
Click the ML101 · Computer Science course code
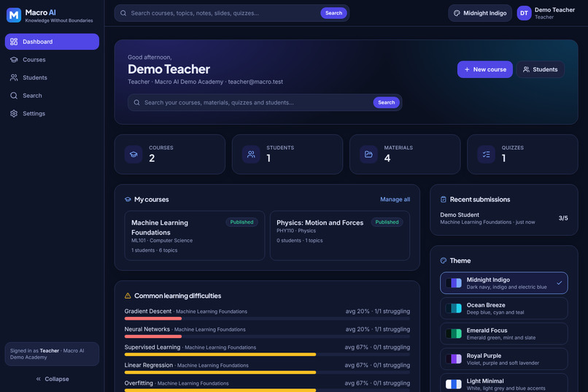coord(162,240)
